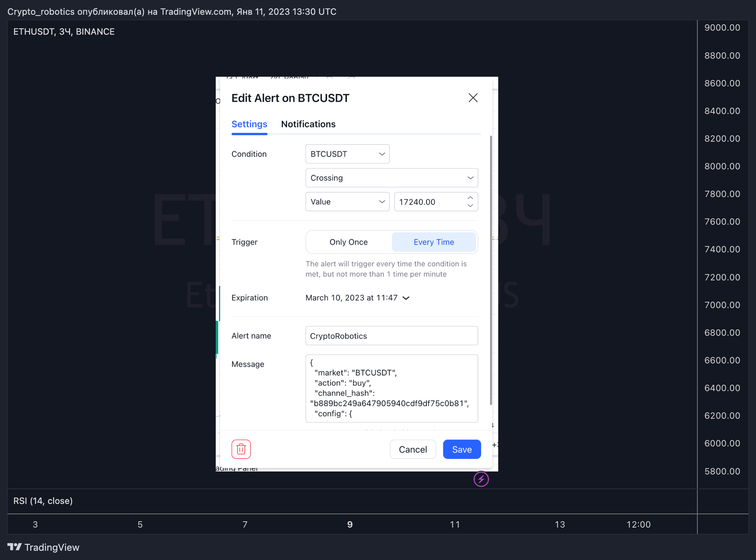The height and width of the screenshot is (560, 756).
Task: Click the Cancel button
Action: (x=413, y=449)
